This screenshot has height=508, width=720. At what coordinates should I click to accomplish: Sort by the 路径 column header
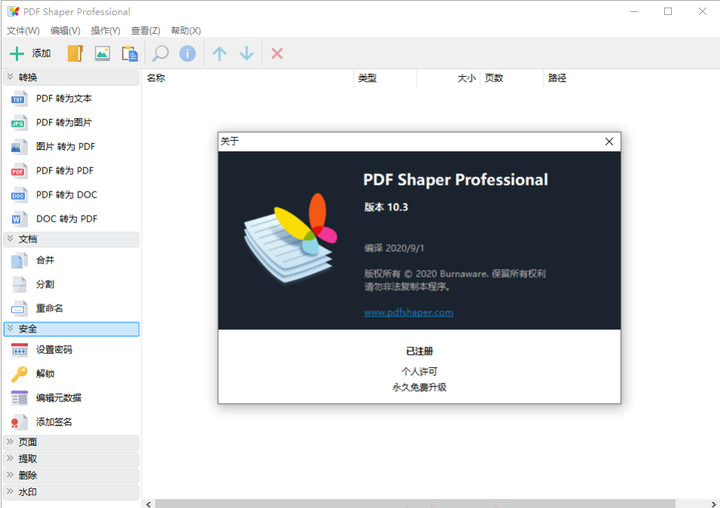632,78
